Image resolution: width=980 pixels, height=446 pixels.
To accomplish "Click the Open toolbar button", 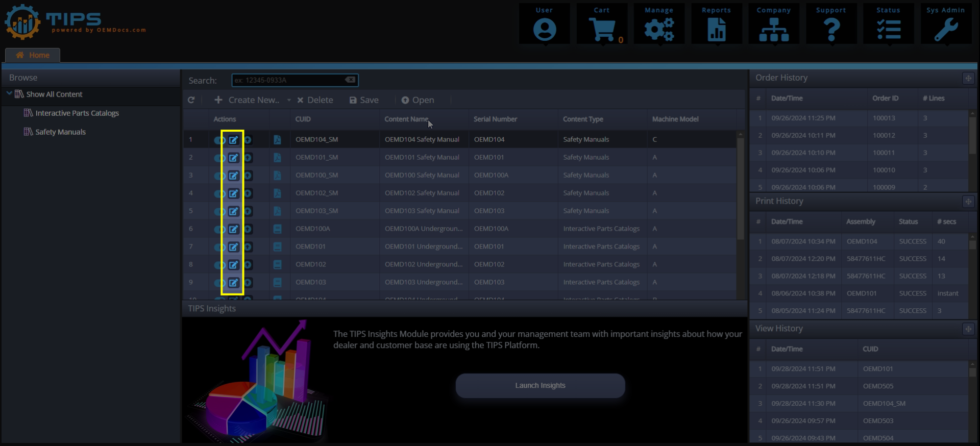I will coord(418,100).
